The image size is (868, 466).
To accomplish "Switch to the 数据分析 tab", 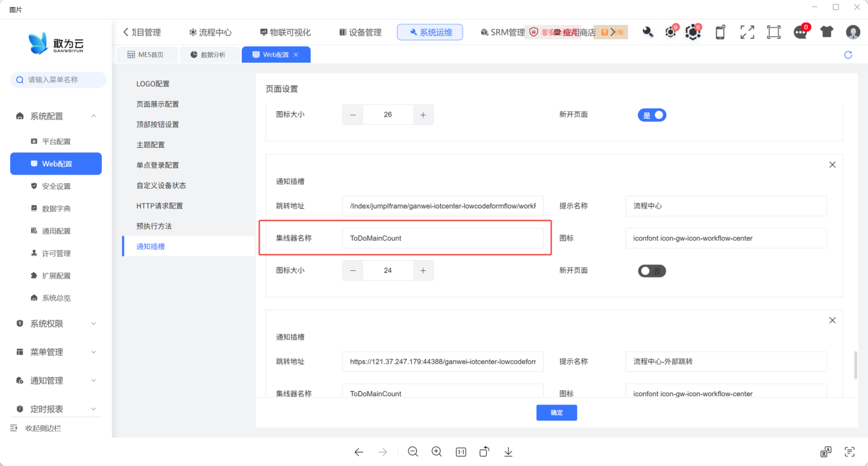I will tap(208, 55).
